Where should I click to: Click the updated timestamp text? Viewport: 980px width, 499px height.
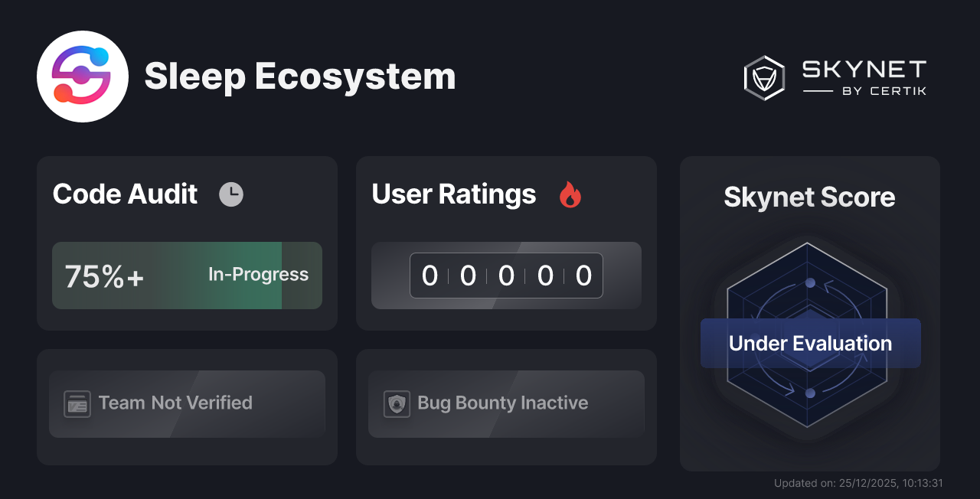(859, 483)
